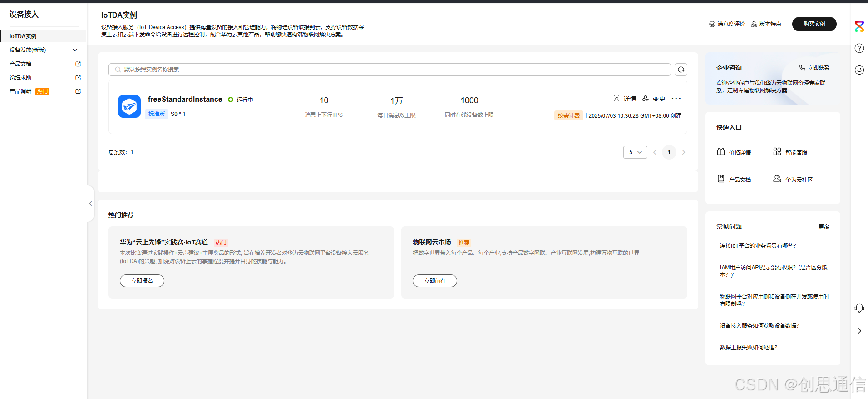The width and height of the screenshot is (868, 399).
Task: Open the freeStandardInstance instance name
Action: pyautogui.click(x=185, y=99)
